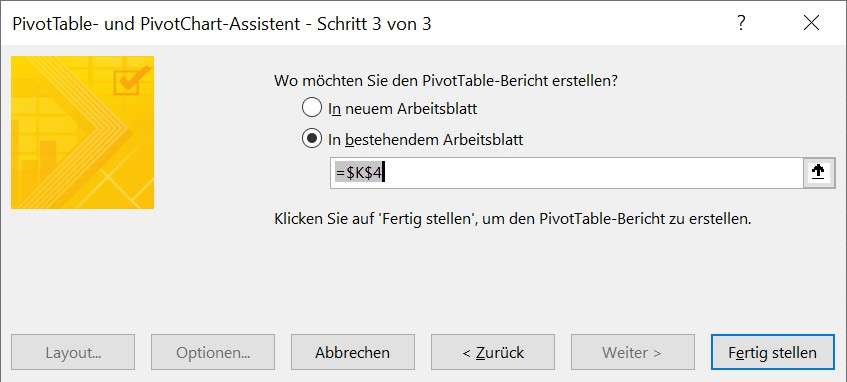Click the orange checkmark in the wizard graphic

point(132,81)
